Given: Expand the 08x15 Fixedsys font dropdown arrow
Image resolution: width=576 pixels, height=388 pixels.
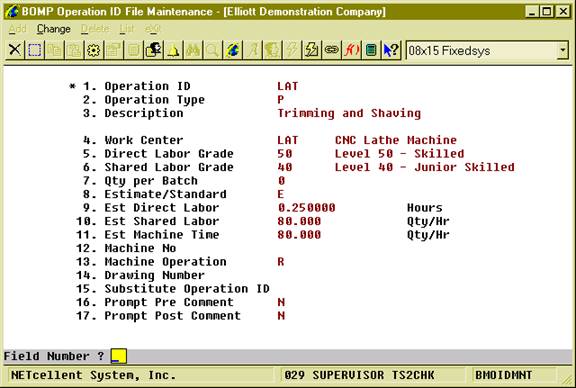Looking at the screenshot, I should tap(562, 51).
